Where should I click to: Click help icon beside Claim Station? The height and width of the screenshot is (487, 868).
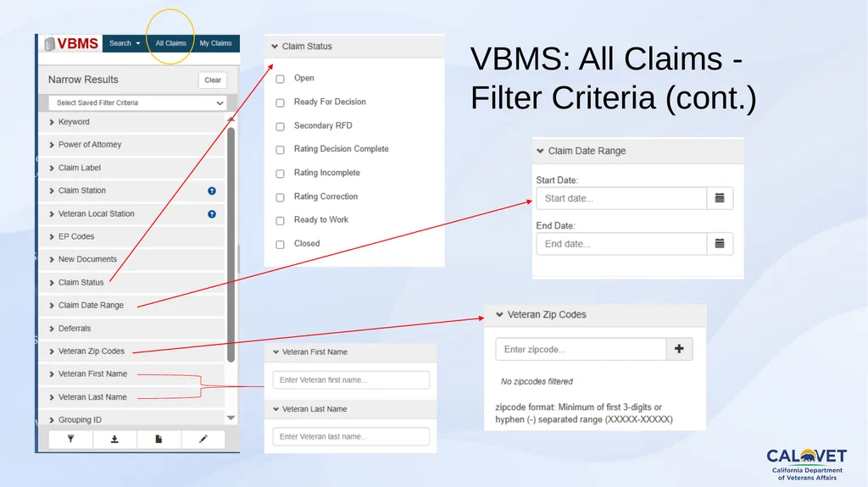pyautogui.click(x=211, y=191)
